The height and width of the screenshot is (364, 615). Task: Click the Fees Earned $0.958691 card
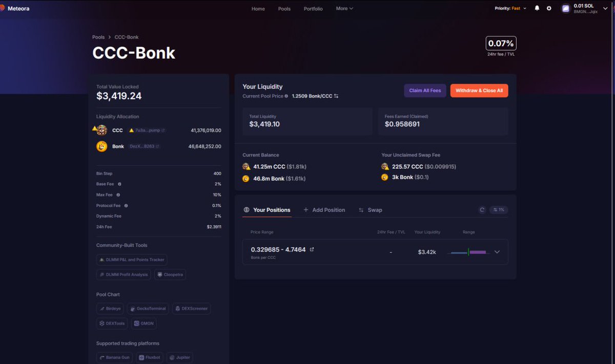coord(443,121)
